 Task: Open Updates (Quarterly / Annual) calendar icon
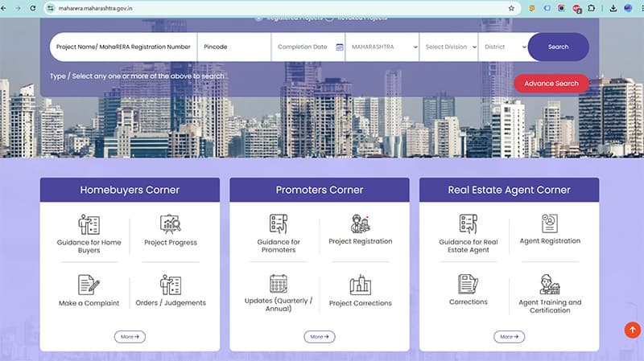pyautogui.click(x=279, y=284)
